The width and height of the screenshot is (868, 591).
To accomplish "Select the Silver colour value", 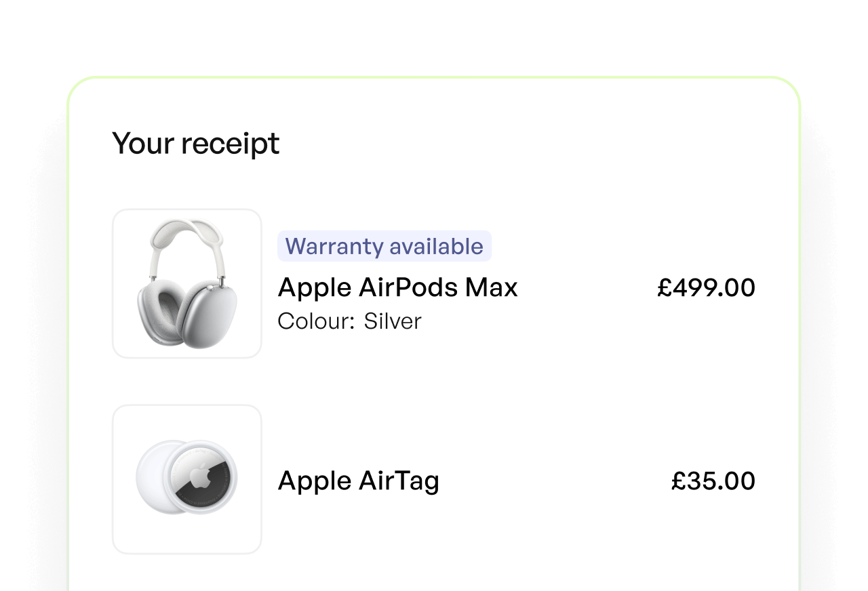I will [x=393, y=321].
